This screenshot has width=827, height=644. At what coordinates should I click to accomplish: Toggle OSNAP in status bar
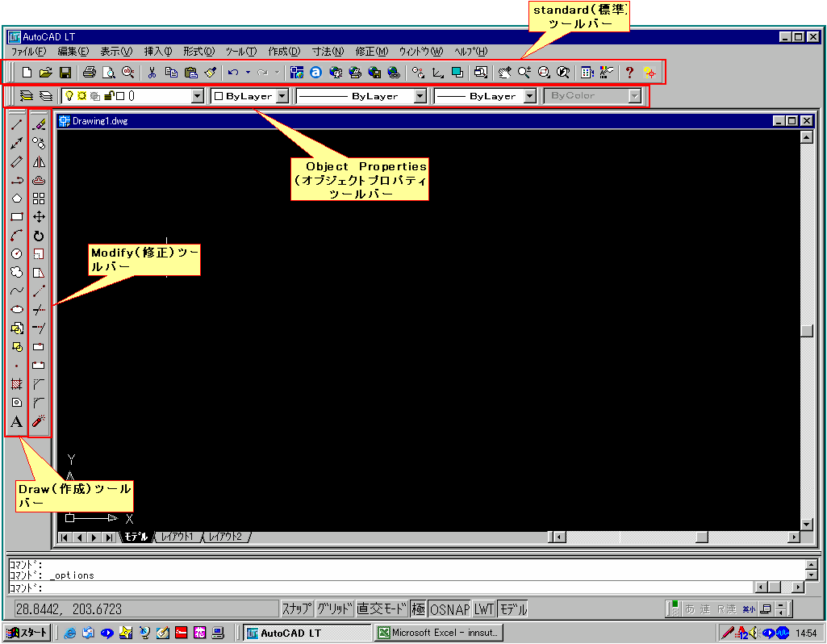450,609
